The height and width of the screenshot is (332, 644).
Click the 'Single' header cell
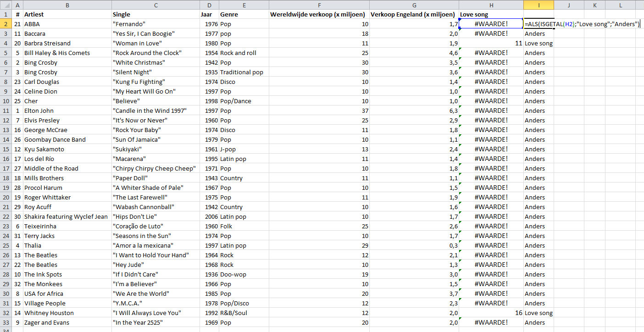click(155, 14)
